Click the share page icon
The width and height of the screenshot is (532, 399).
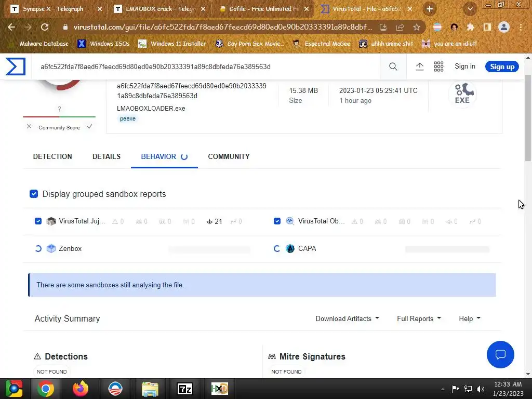400,27
